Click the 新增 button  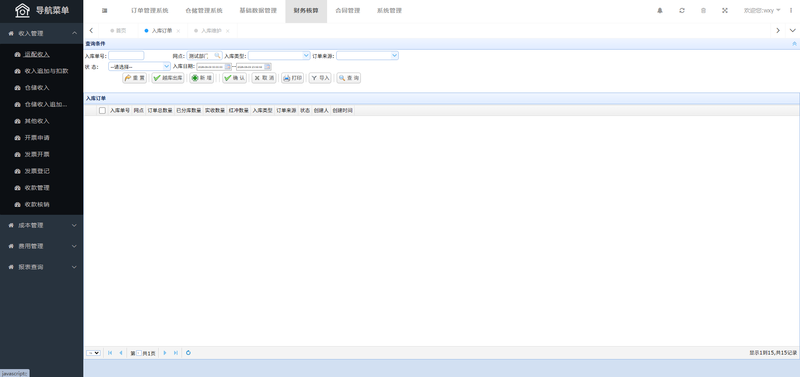click(202, 78)
